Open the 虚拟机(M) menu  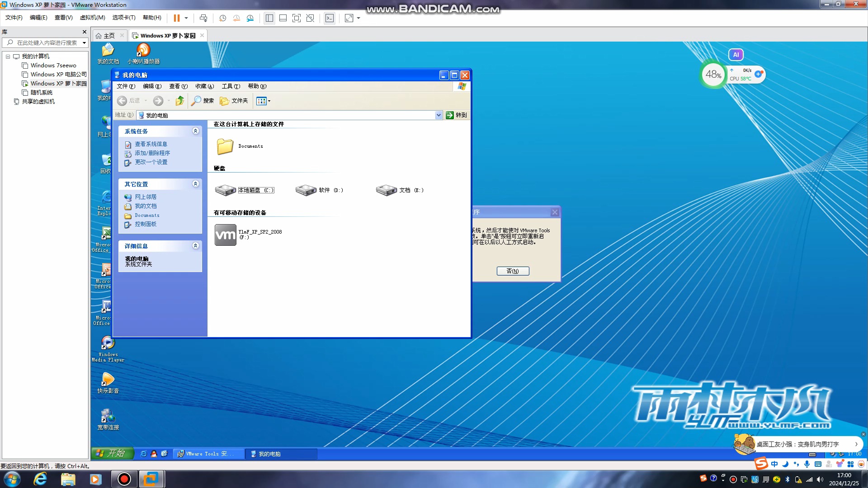[x=92, y=18]
